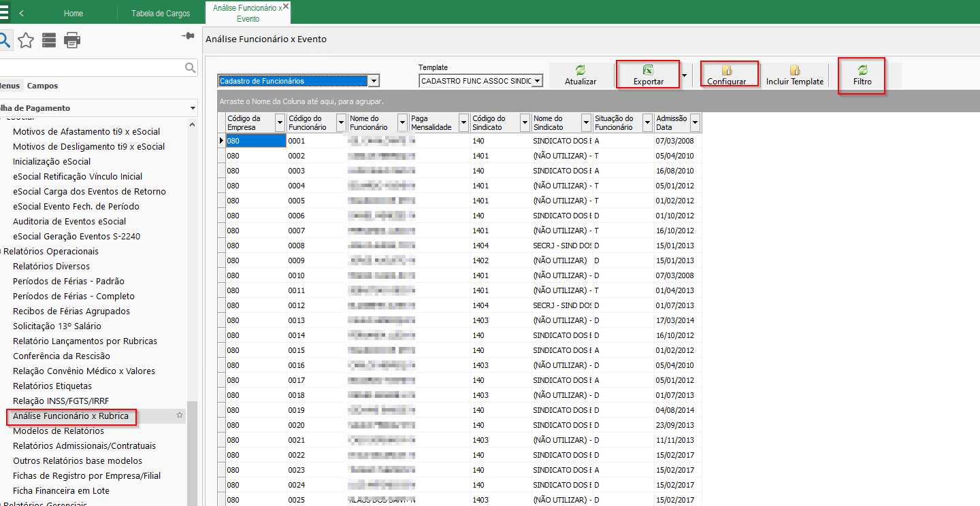The width and height of the screenshot is (980, 506).
Task: Switch to the Tabela de Cargos tab
Action: pyautogui.click(x=161, y=14)
